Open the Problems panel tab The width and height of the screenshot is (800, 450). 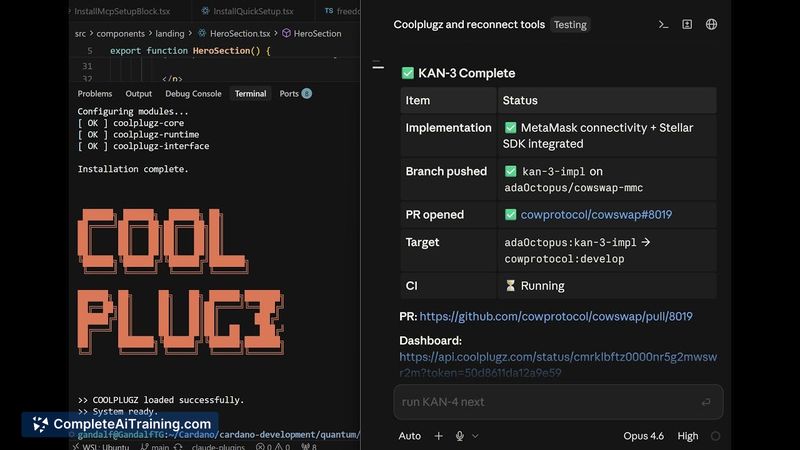coord(95,93)
